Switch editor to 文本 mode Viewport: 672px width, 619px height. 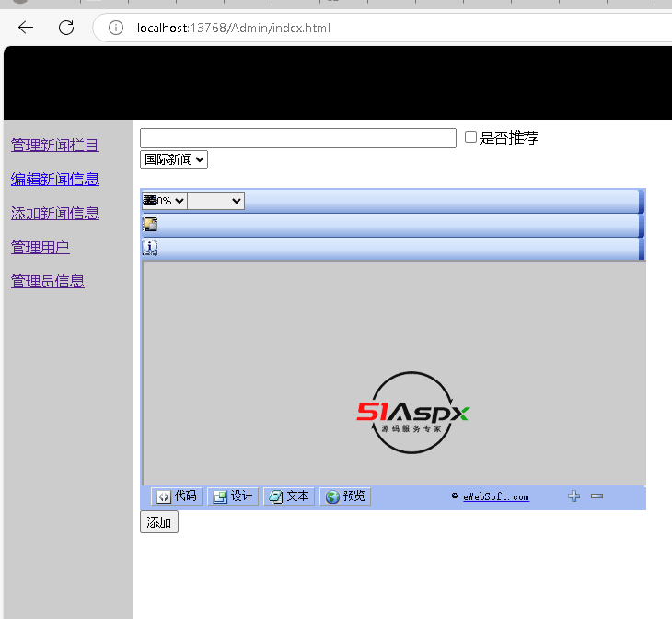click(289, 496)
